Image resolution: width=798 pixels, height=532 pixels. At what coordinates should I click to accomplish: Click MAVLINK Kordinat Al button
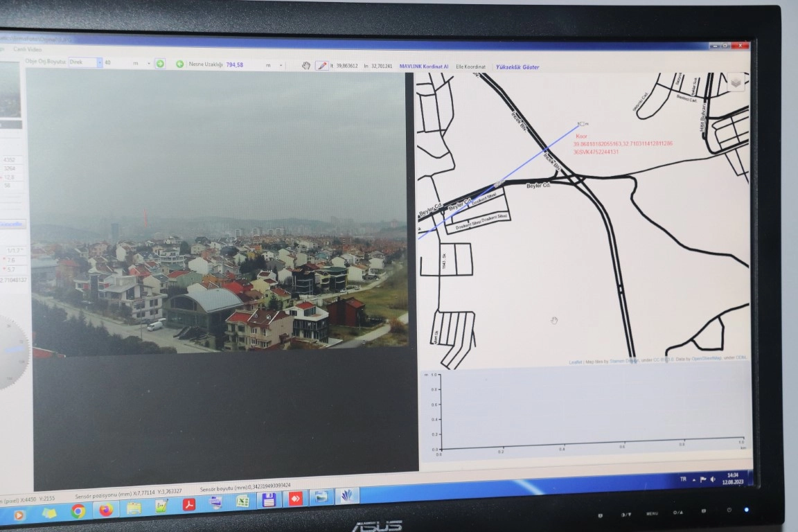(x=423, y=66)
